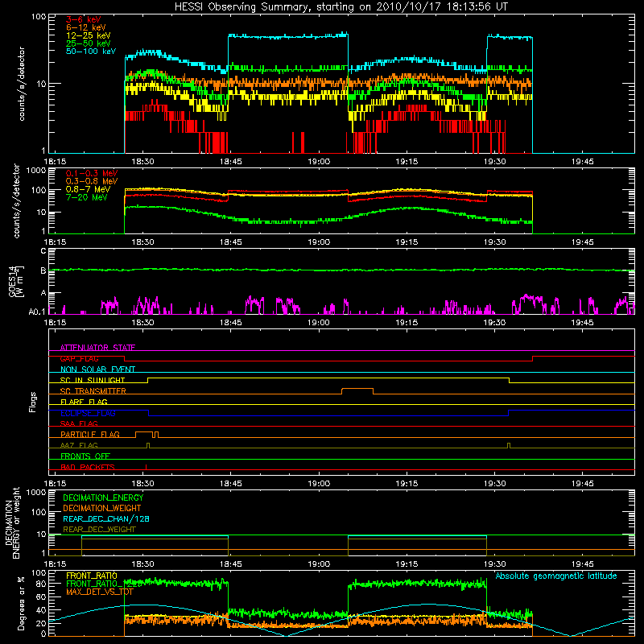Click the SC_IN_SUNLIGHT flag label
The image size is (644, 644).
click(x=93, y=380)
